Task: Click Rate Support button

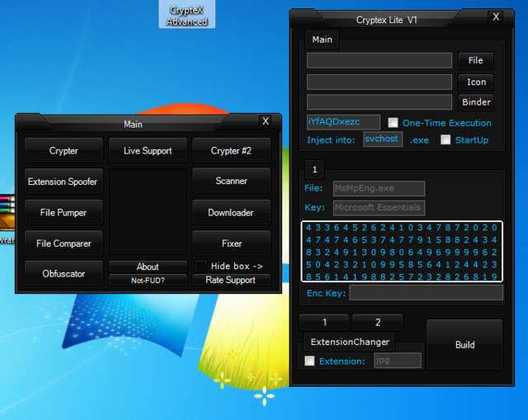Action: 231,280
